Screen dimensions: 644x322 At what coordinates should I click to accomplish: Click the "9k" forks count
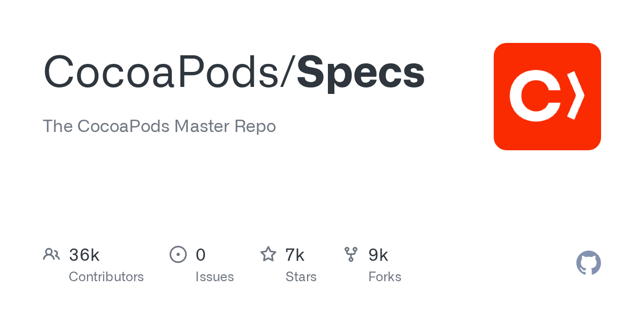click(378, 255)
